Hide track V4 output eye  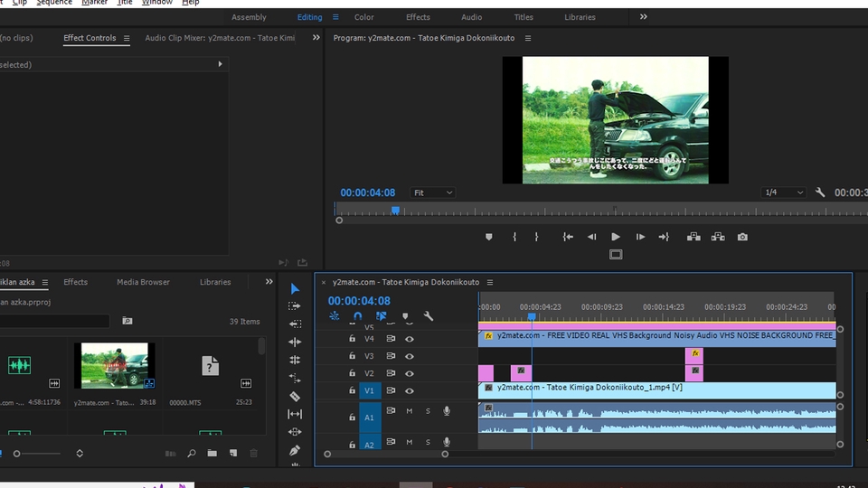pos(409,339)
